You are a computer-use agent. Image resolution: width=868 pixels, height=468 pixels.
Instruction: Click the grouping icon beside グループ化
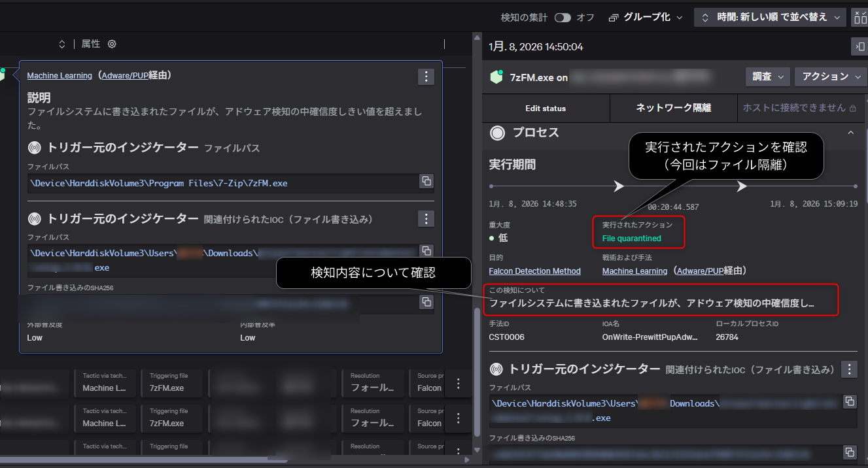[612, 18]
